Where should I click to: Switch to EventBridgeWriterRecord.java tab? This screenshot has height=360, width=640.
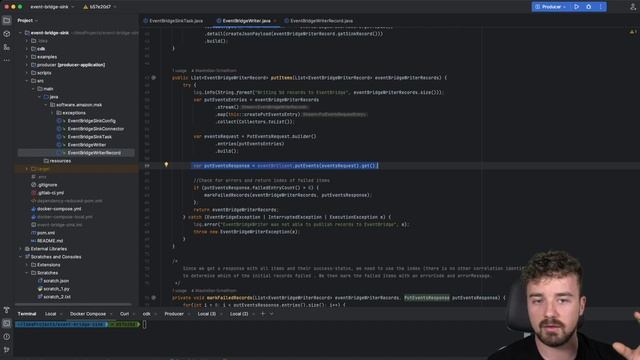coord(318,21)
